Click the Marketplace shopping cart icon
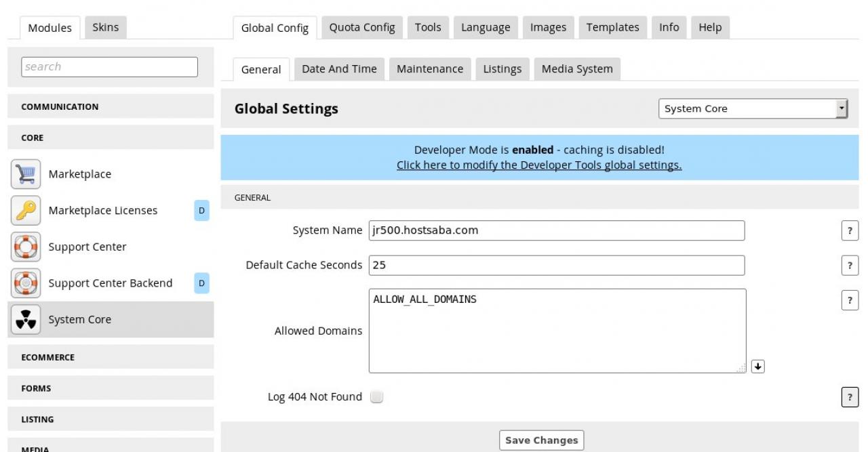 pyautogui.click(x=24, y=174)
